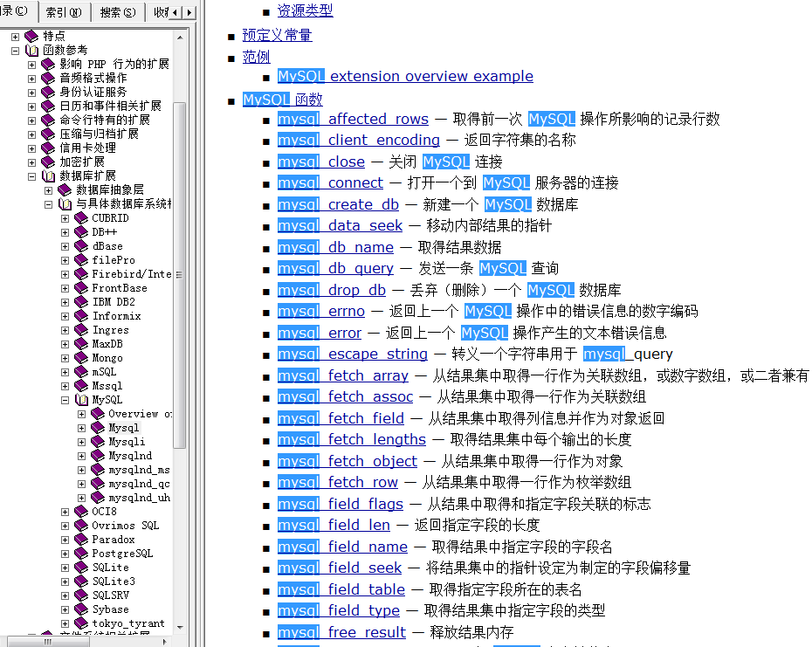Click the book icon next to filePro
The height and width of the screenshot is (647, 812).
pyautogui.click(x=81, y=260)
